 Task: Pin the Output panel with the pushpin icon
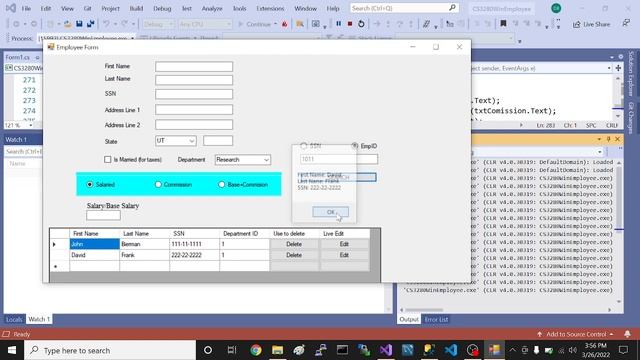[x=608, y=139]
